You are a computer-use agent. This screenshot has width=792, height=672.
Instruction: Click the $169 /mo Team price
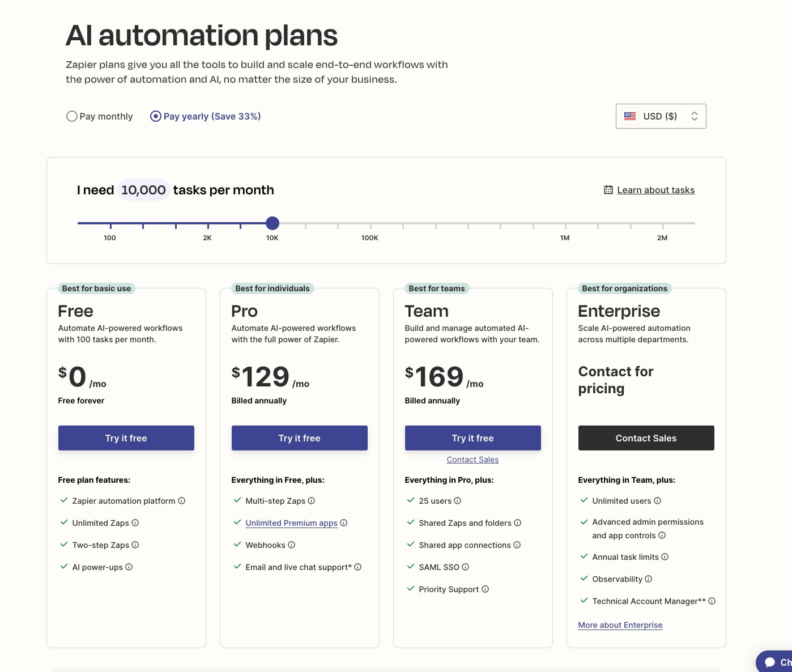point(444,377)
